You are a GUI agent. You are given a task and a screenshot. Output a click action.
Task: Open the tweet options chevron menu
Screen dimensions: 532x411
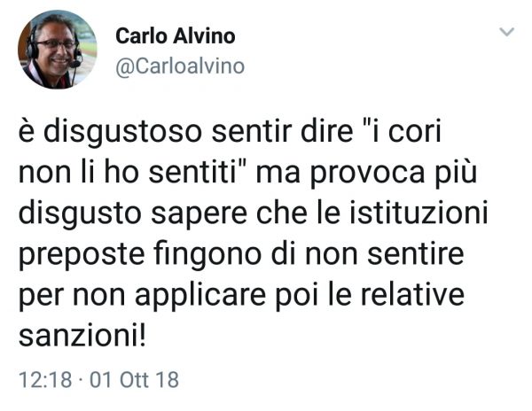point(507,32)
